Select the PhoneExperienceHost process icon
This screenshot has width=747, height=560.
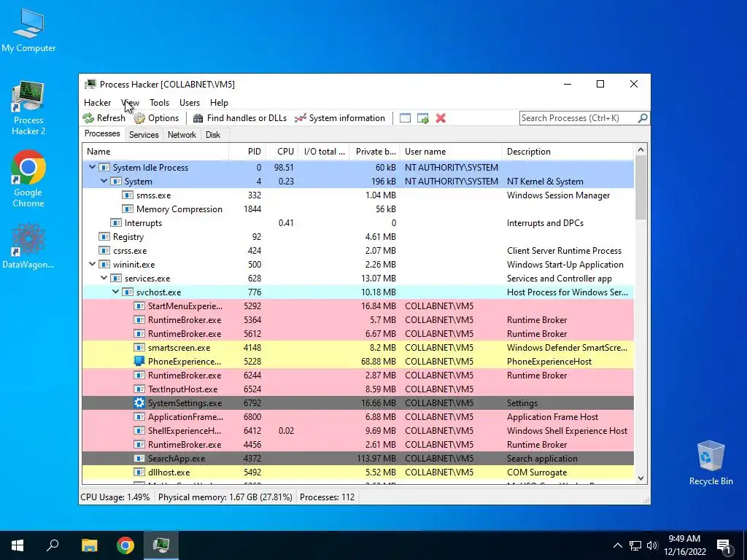tap(139, 361)
